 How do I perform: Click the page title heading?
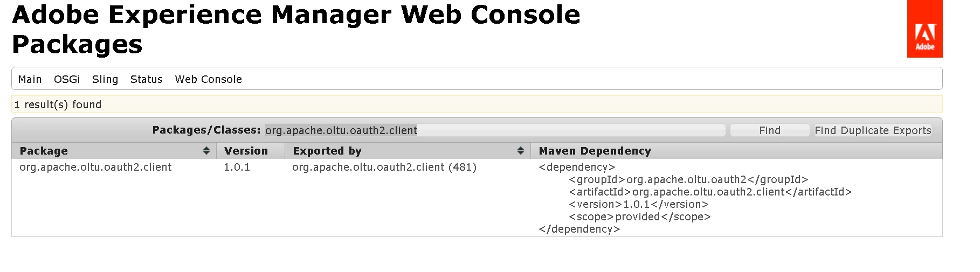click(296, 29)
